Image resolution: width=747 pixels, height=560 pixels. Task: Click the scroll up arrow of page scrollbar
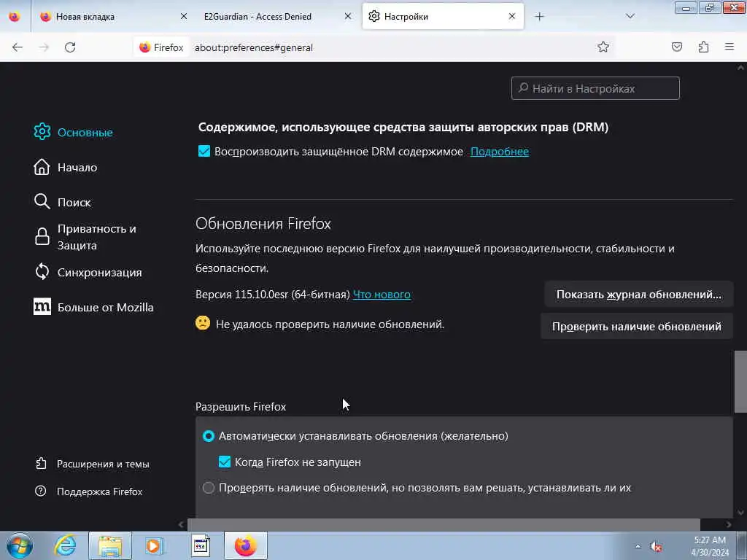point(740,68)
